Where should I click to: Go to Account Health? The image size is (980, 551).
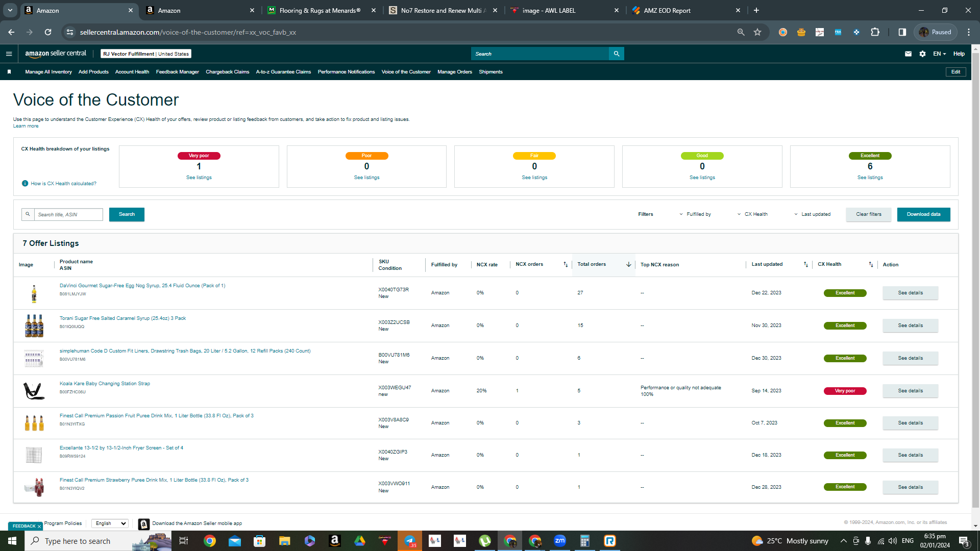pyautogui.click(x=132, y=72)
